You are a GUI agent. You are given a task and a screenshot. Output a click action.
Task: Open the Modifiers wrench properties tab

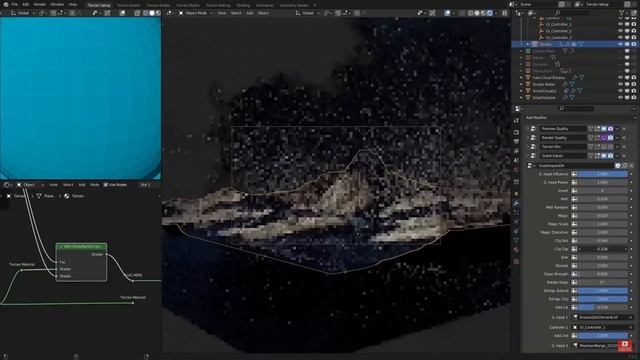tap(516, 203)
